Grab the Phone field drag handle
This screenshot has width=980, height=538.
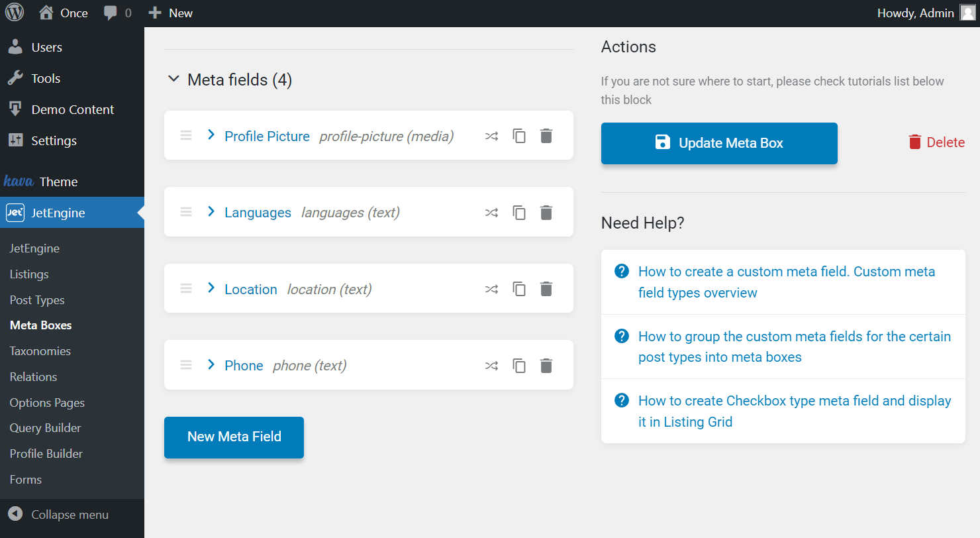(186, 364)
